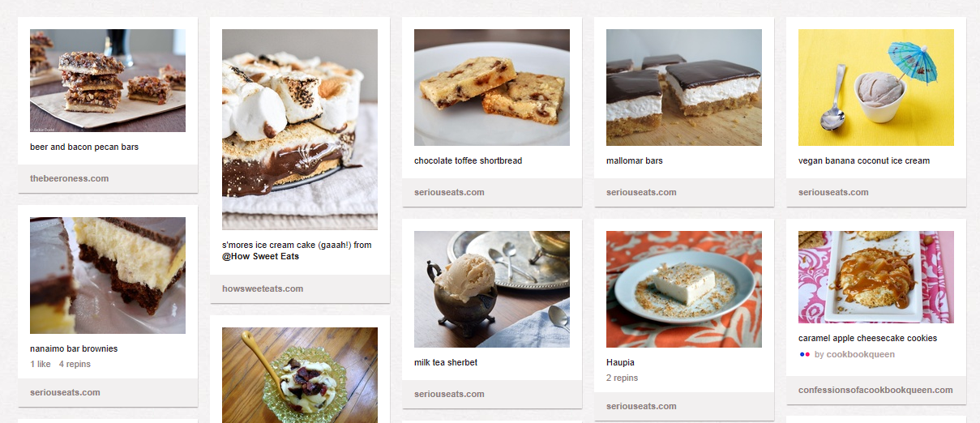Image resolution: width=980 pixels, height=423 pixels.
Task: View the 2 repins on Haupia pin
Action: point(622,378)
